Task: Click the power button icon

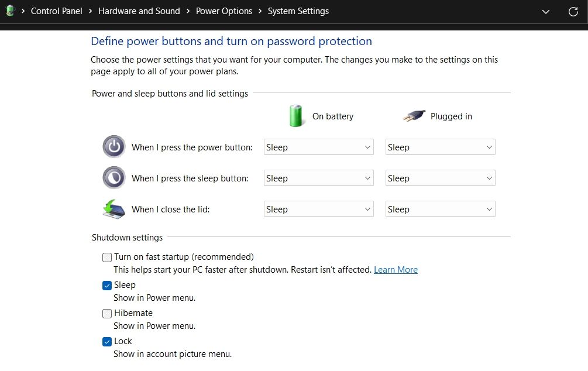Action: tap(114, 146)
